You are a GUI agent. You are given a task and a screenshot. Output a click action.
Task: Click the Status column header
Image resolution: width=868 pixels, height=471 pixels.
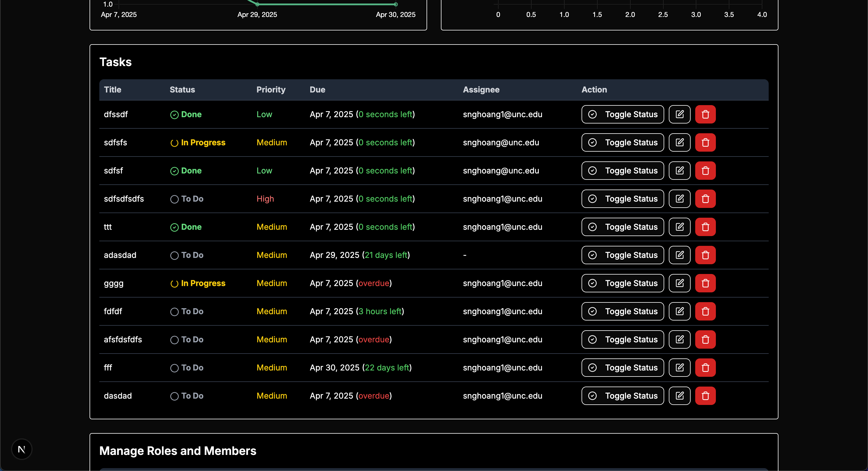point(182,90)
